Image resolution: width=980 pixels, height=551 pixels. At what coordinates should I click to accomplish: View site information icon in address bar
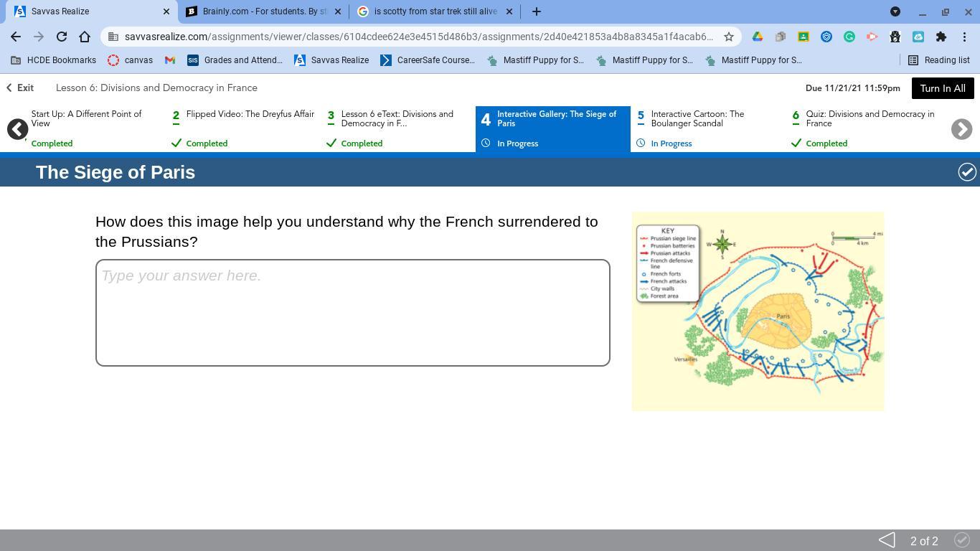click(113, 37)
